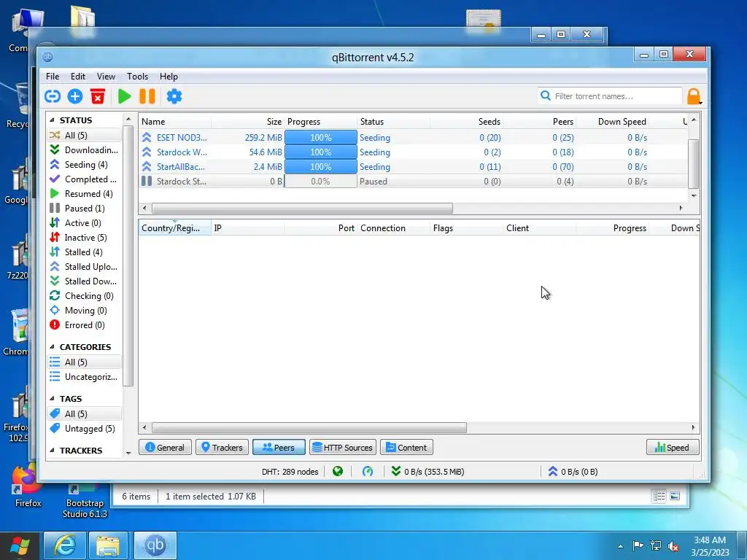Select the StartAllBac... torrent row
The image size is (747, 560).
click(413, 167)
